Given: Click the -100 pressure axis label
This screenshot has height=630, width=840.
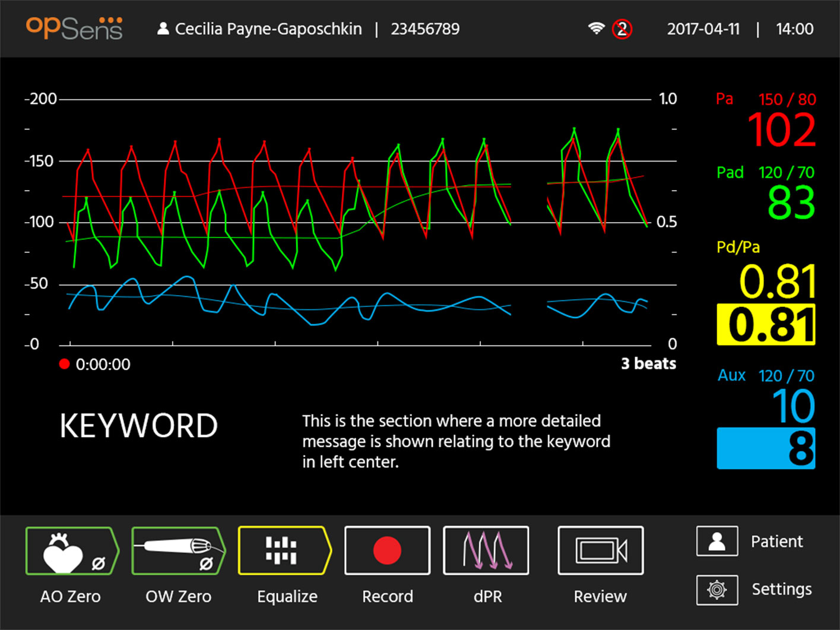Looking at the screenshot, I should point(39,222).
